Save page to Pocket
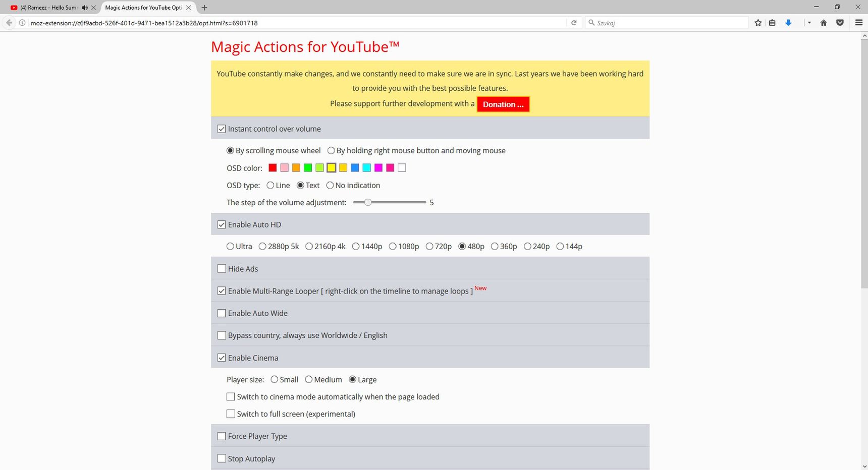The image size is (868, 470). (x=840, y=23)
